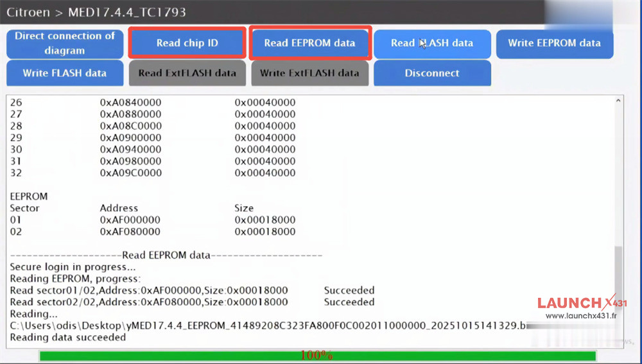Screen dimensions: 642x364
Task: Select sector 28 address 0xA08C0000
Action: [130, 126]
